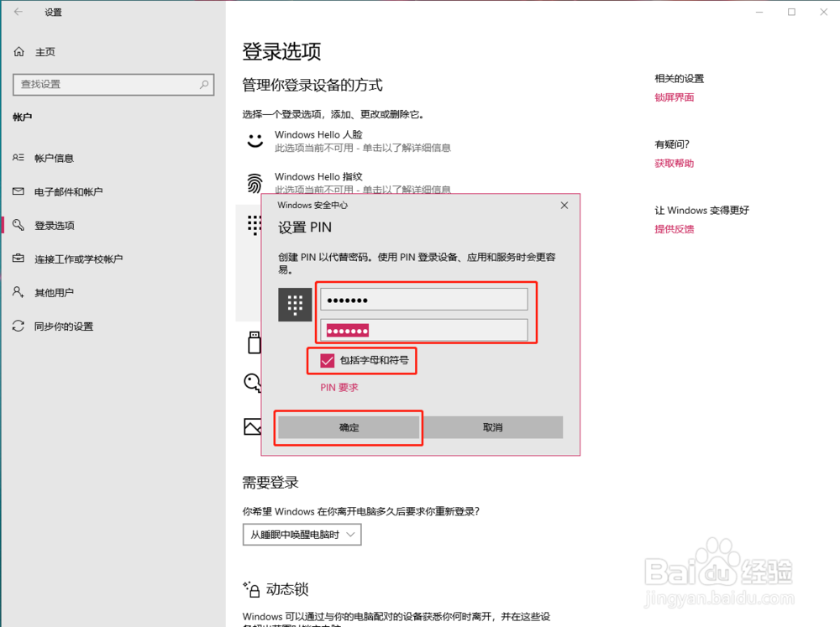Click the envelope icon for 电子邮件和帐户
Image resolution: width=840 pixels, height=627 pixels.
[18, 191]
